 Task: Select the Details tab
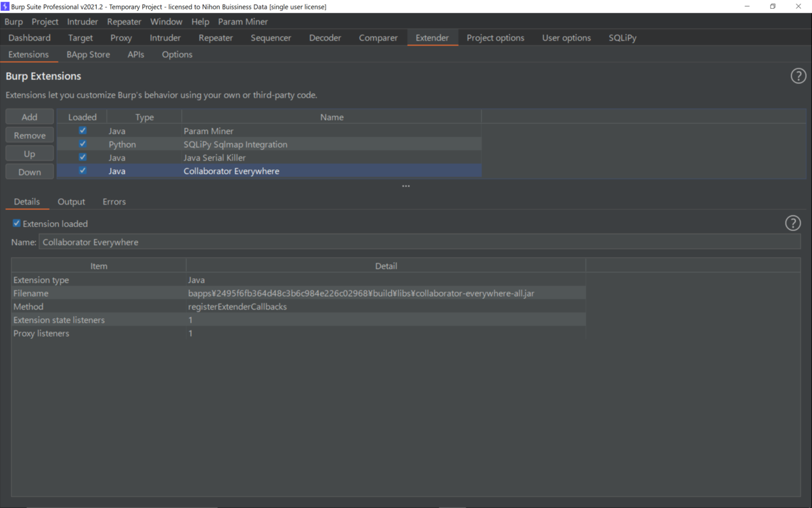tap(27, 202)
